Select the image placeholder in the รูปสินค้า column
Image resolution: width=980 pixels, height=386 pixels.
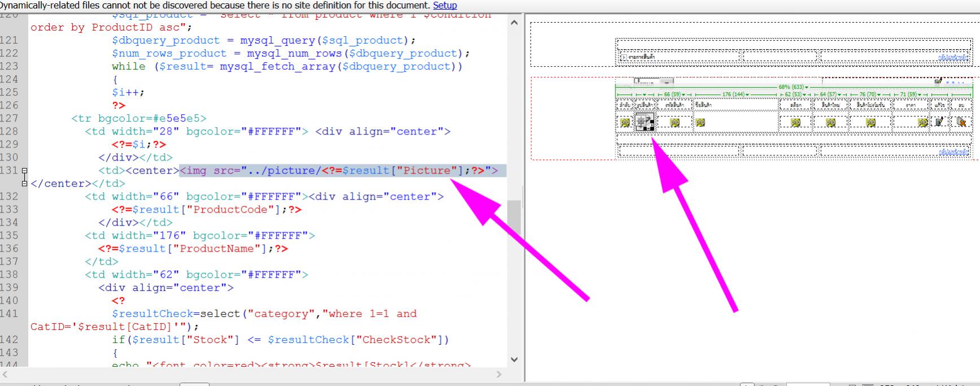click(x=645, y=122)
